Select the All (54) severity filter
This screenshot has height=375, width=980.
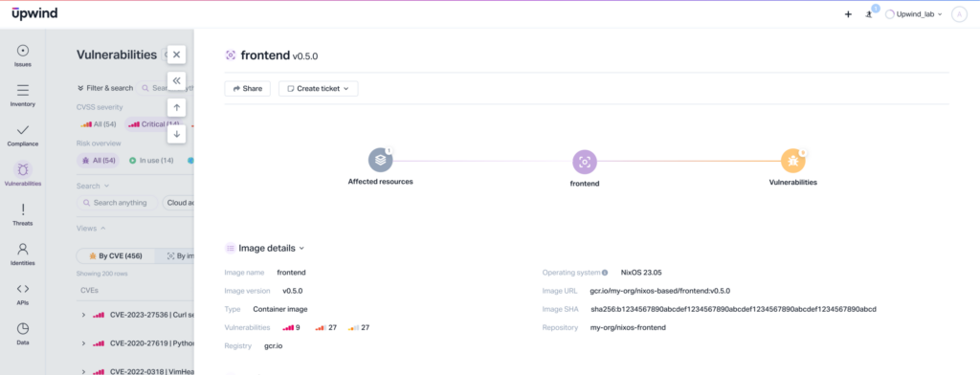click(99, 124)
